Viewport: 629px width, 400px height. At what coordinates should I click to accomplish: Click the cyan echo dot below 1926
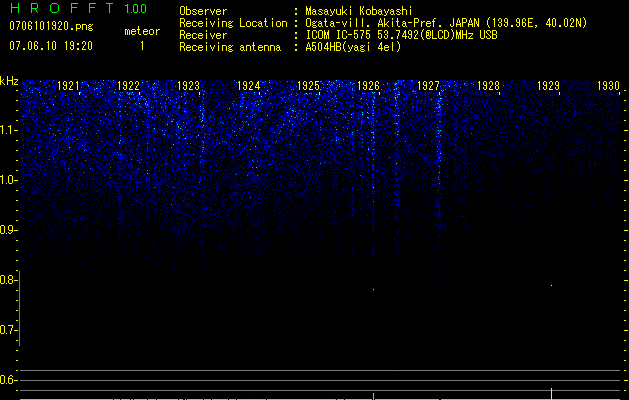point(373,289)
